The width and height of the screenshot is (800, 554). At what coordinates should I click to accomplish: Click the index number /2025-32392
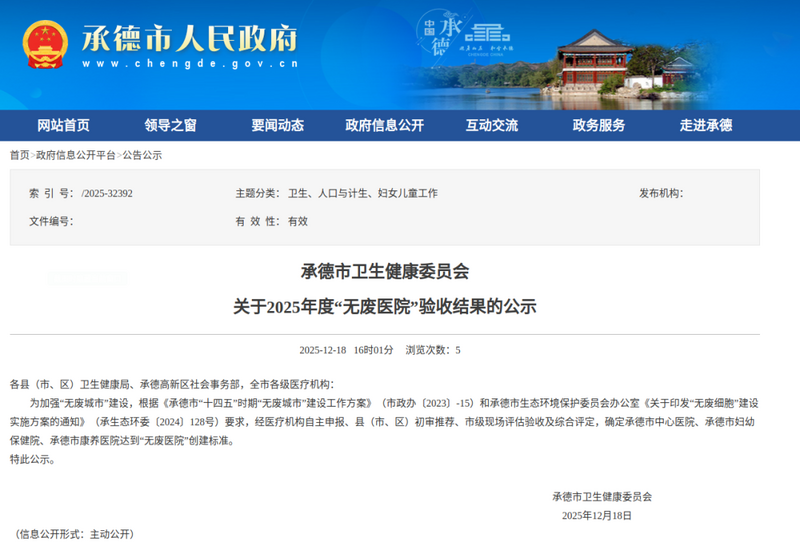click(106, 193)
